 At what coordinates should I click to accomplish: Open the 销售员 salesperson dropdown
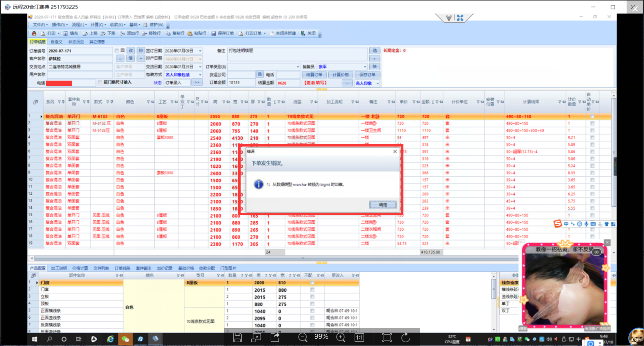pyautogui.click(x=365, y=67)
